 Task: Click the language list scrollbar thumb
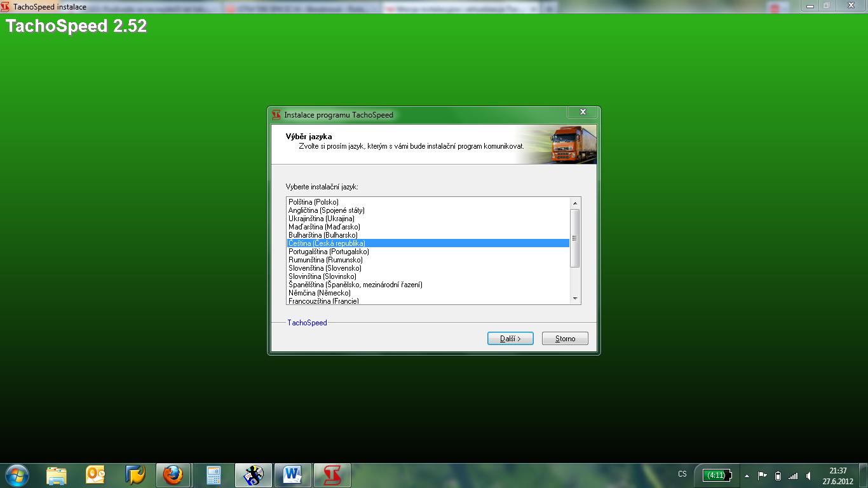[x=575, y=238]
